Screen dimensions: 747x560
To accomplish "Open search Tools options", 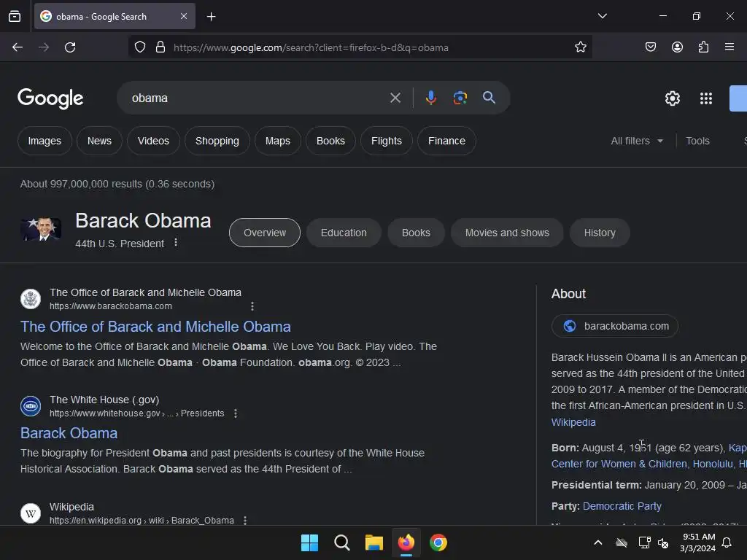I will point(697,141).
